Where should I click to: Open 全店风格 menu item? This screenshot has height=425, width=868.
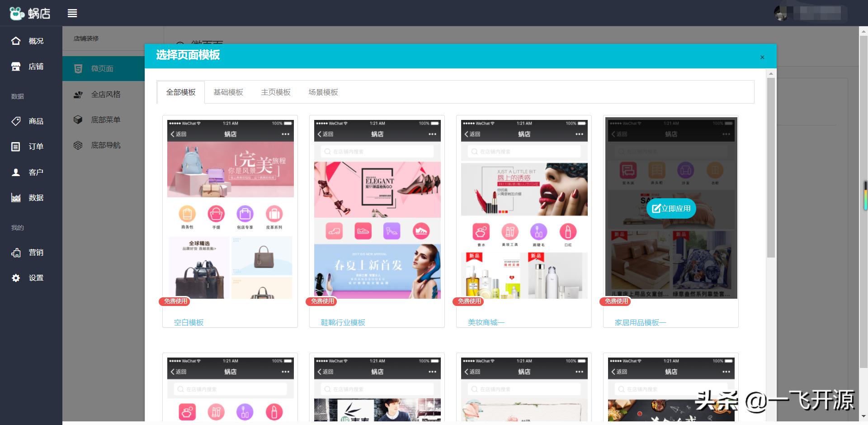tap(104, 94)
